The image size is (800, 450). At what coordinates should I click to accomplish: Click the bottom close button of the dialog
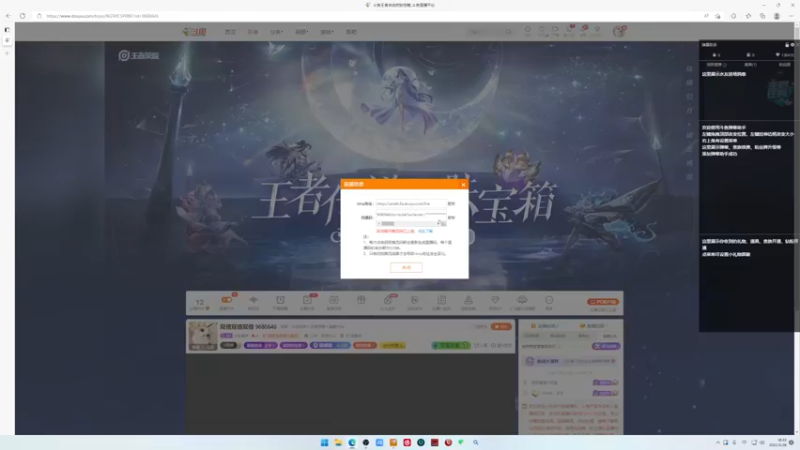[406, 267]
